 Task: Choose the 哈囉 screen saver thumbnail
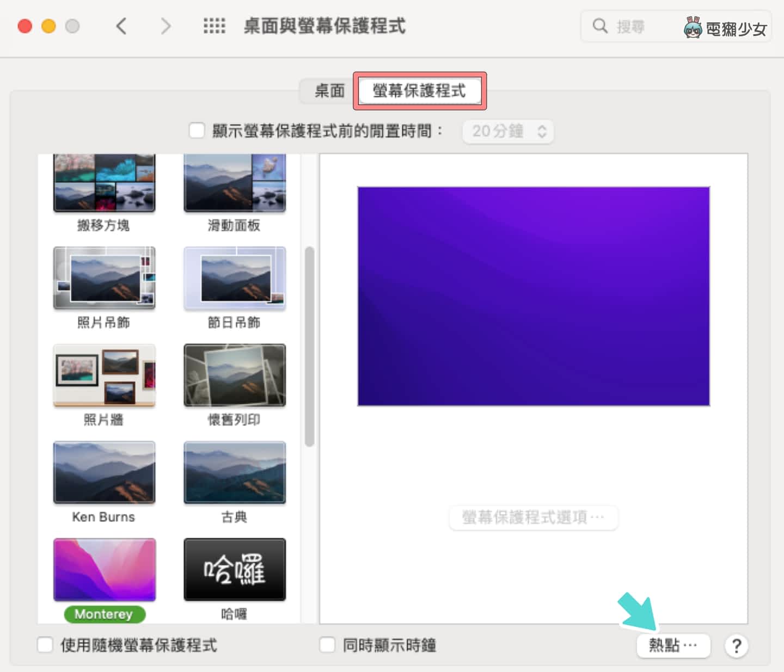(x=235, y=570)
